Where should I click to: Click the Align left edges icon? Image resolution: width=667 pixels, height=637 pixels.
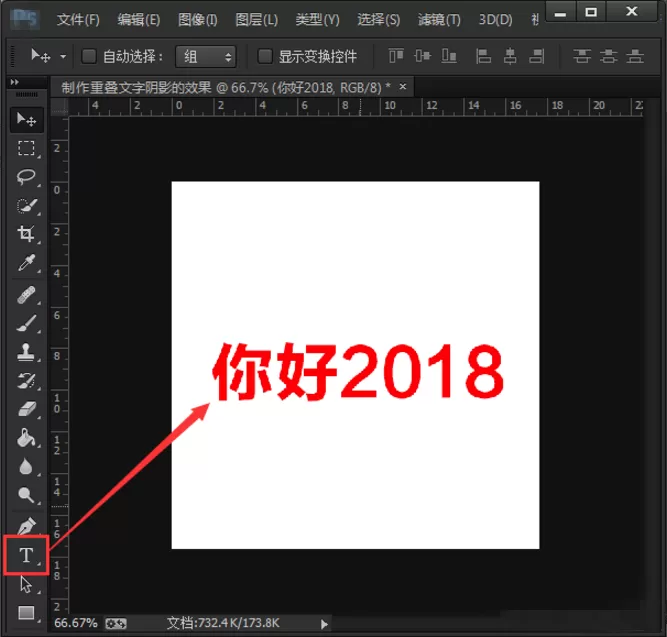click(483, 56)
